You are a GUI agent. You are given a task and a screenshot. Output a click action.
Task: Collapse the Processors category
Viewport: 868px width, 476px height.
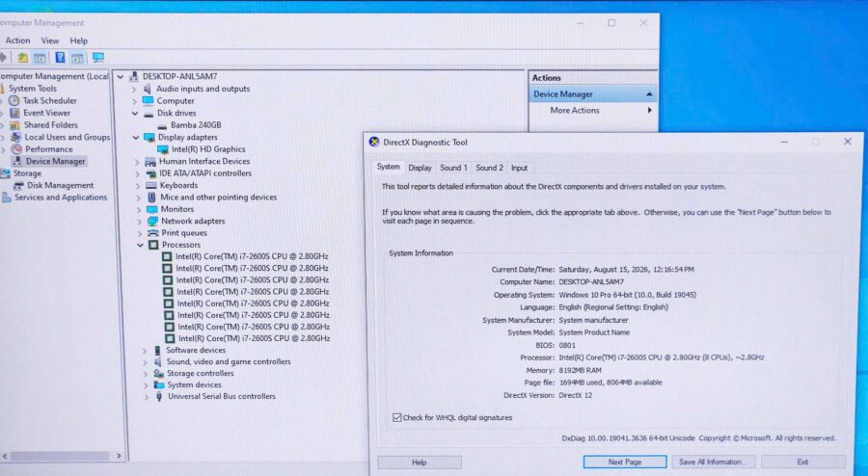[141, 245]
